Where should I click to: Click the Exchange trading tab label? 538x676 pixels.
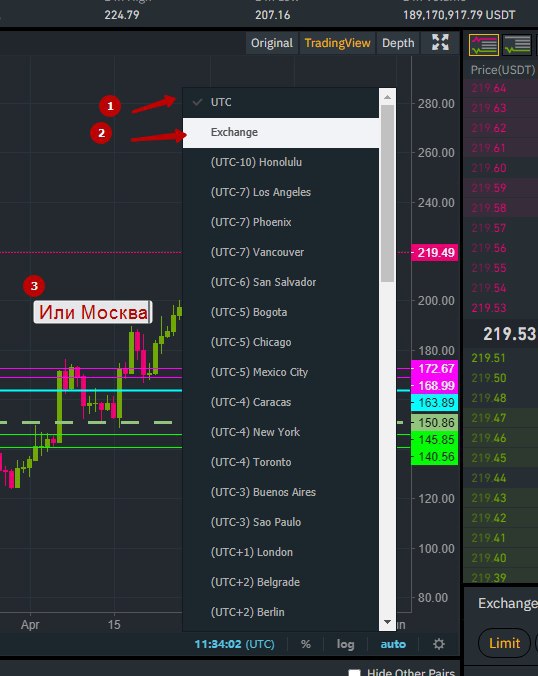(x=508, y=603)
